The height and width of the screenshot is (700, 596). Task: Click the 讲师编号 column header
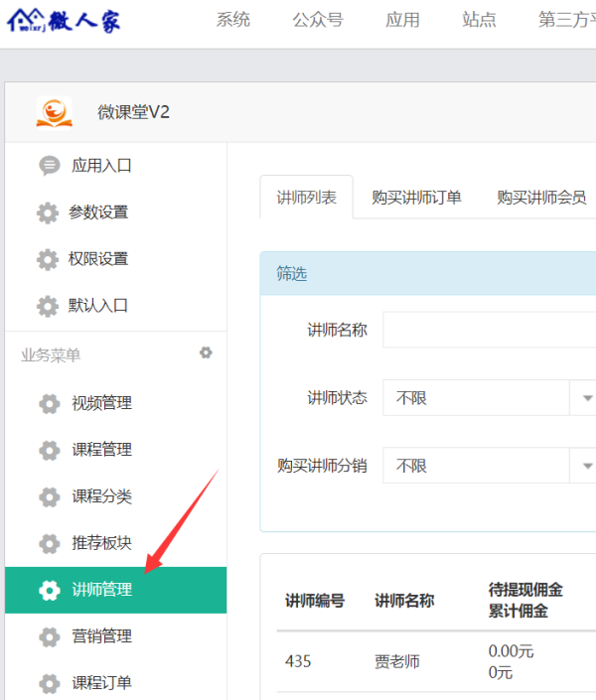[315, 601]
